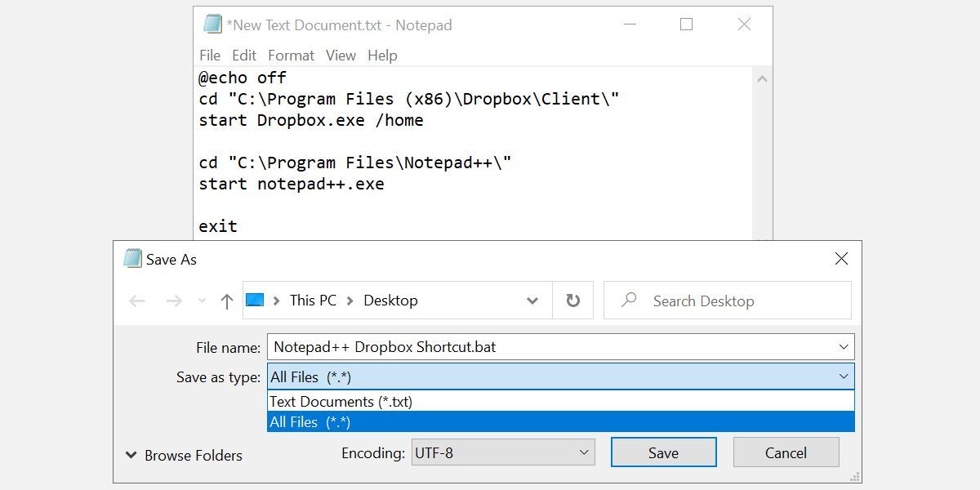
Task: Open the Format menu
Action: [x=291, y=56]
